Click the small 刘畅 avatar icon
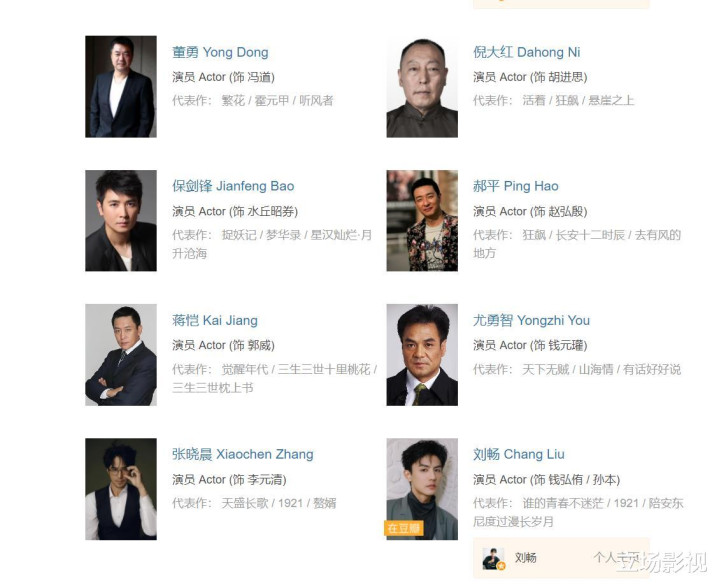This screenshot has height=588, width=719. click(x=494, y=559)
